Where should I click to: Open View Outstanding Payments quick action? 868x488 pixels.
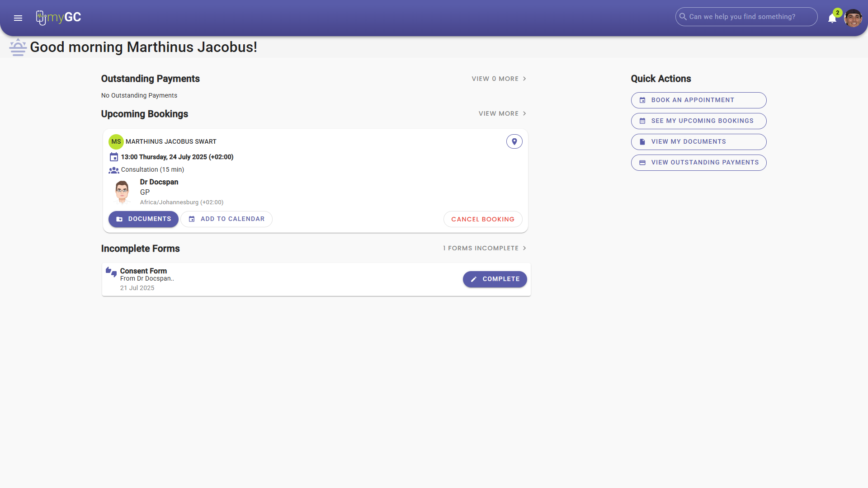point(698,163)
